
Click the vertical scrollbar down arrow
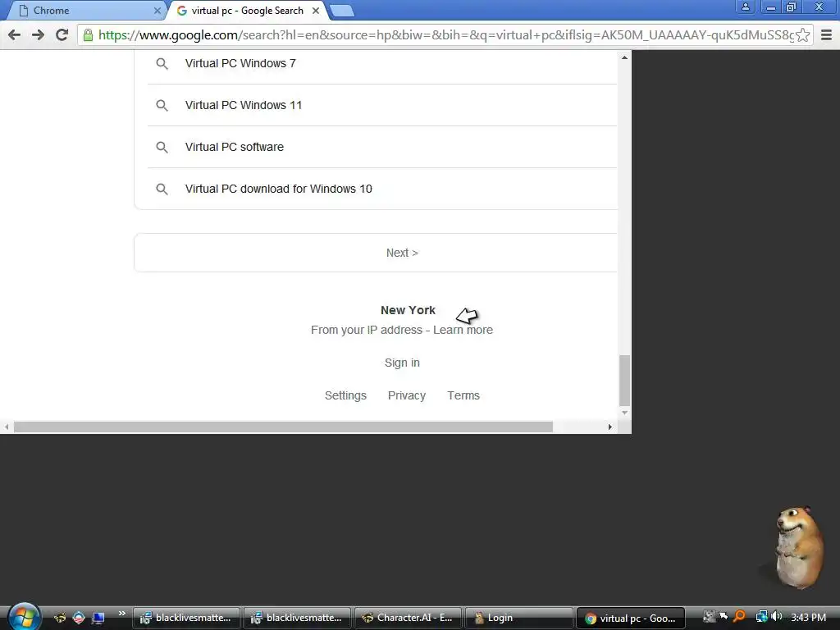(x=624, y=413)
